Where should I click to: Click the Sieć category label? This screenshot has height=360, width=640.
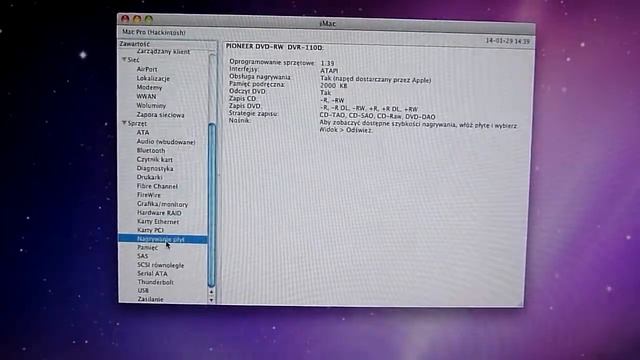point(133,60)
